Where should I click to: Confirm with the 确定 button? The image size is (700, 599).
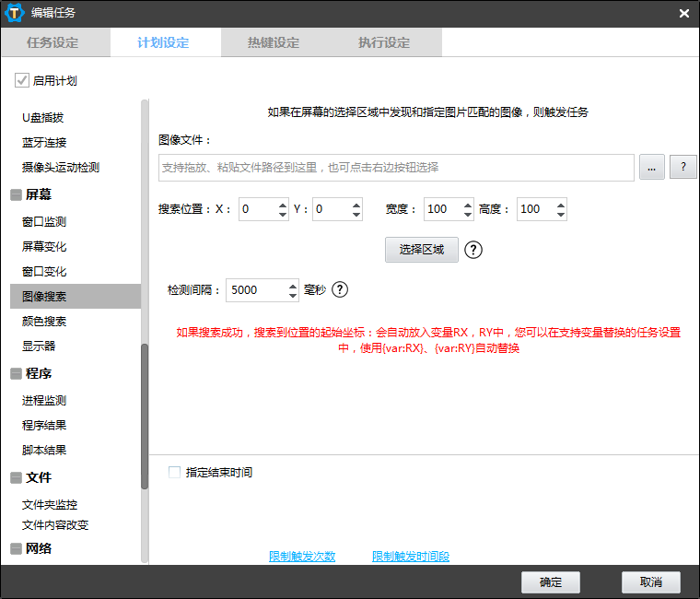pos(551,582)
